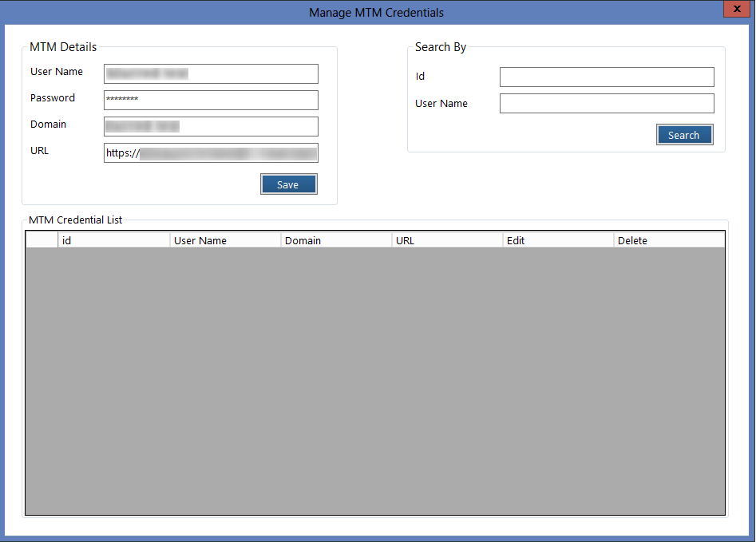Click the Edit column header
This screenshot has width=756, height=542.
click(x=558, y=240)
